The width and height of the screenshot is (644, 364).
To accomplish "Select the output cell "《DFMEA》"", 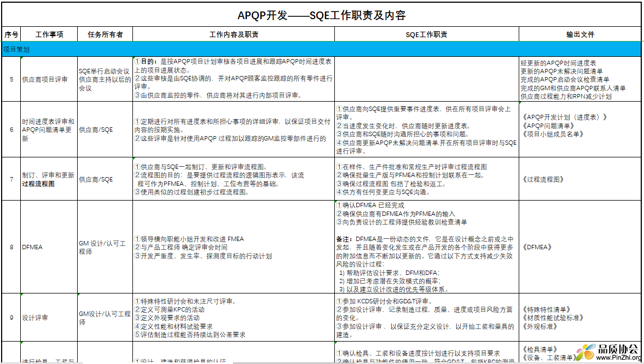I will 580,246.
